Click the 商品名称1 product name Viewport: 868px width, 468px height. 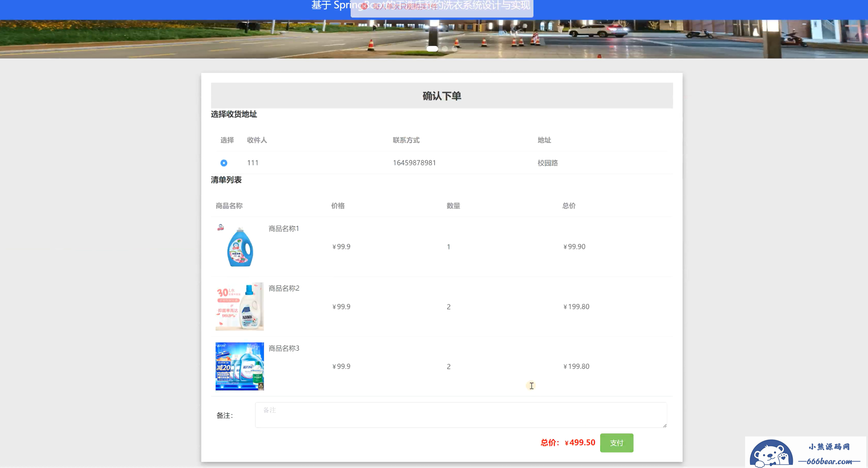pos(284,229)
